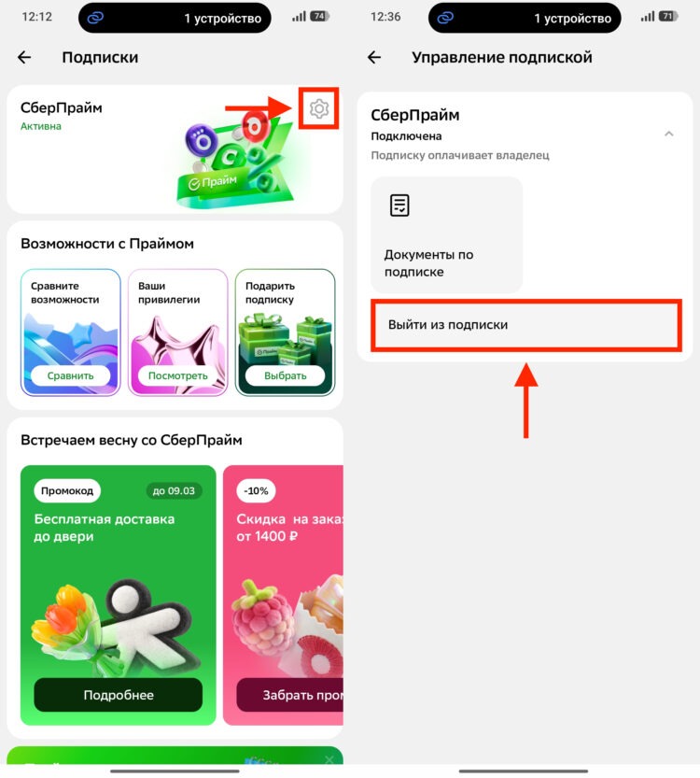Tap Забрать промокод button on pink card
Image resolution: width=700 pixels, height=778 pixels.
point(290,695)
